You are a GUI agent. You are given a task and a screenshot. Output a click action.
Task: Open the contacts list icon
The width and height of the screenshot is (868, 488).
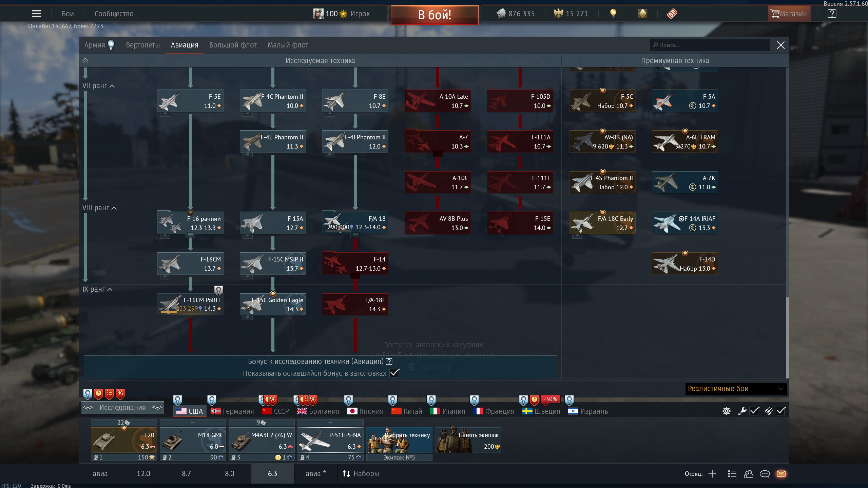(732, 474)
